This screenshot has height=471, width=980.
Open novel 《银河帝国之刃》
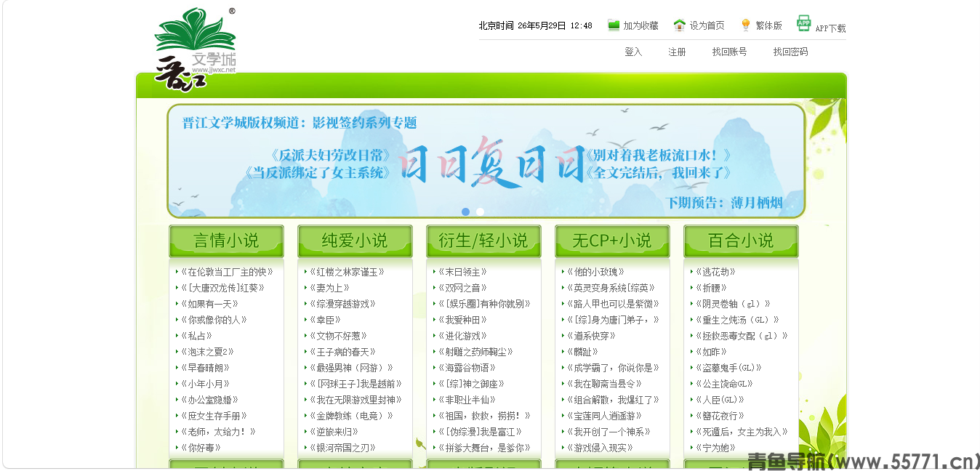[x=343, y=448]
